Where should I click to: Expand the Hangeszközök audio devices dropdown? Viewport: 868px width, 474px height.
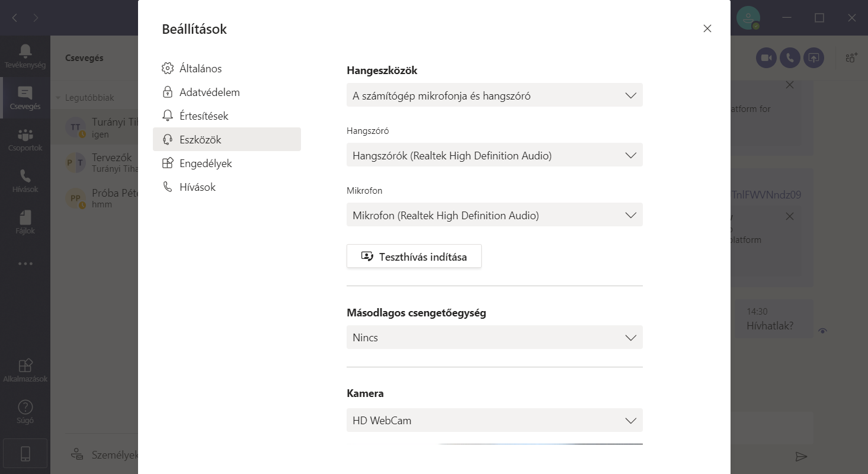click(x=494, y=95)
